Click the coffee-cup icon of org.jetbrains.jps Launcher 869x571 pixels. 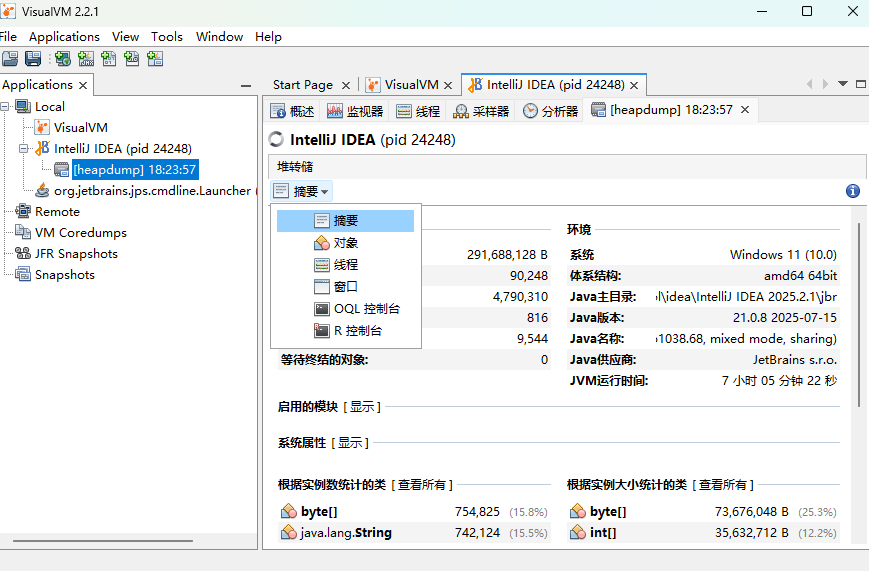pyautogui.click(x=42, y=190)
